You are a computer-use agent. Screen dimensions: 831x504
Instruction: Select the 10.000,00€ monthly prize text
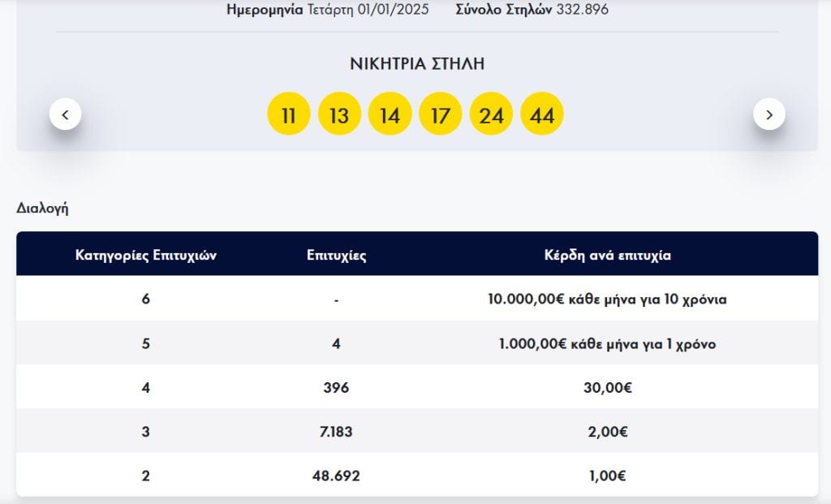click(607, 299)
